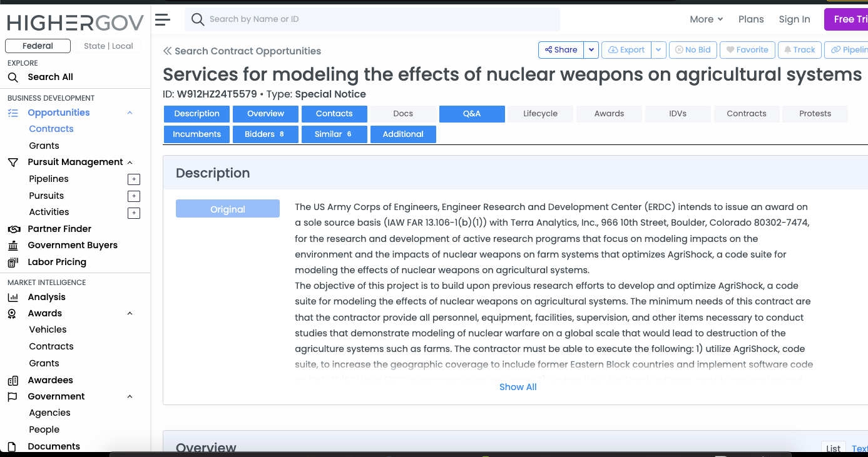This screenshot has width=868, height=457.
Task: Add a new pursuit with plus icon
Action: [133, 196]
